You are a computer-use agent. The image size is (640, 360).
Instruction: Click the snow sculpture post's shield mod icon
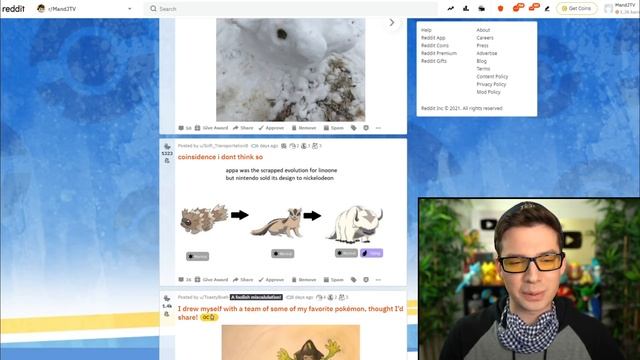(x=366, y=128)
